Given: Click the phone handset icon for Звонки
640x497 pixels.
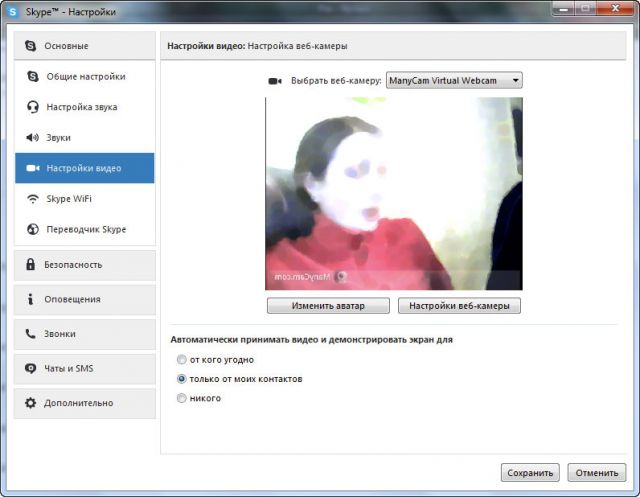Looking at the screenshot, I should point(31,334).
